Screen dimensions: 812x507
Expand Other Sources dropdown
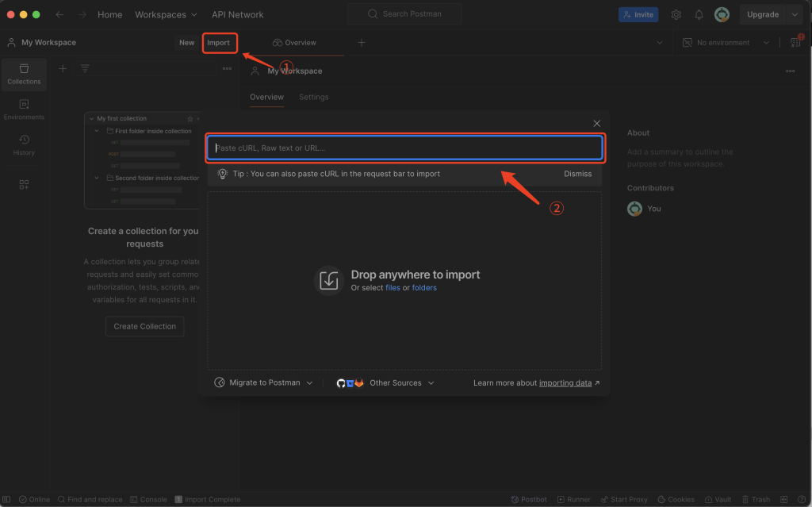pyautogui.click(x=385, y=382)
